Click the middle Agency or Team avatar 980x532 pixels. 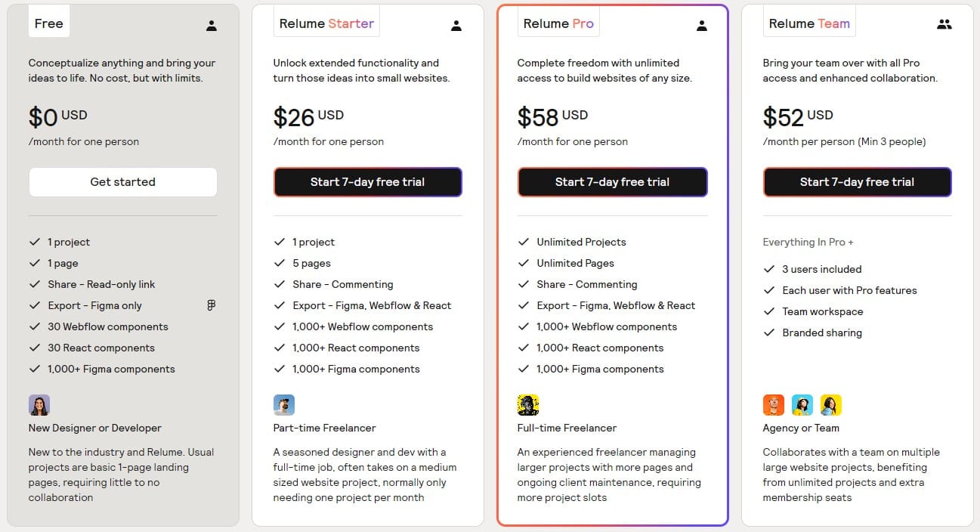[802, 404]
